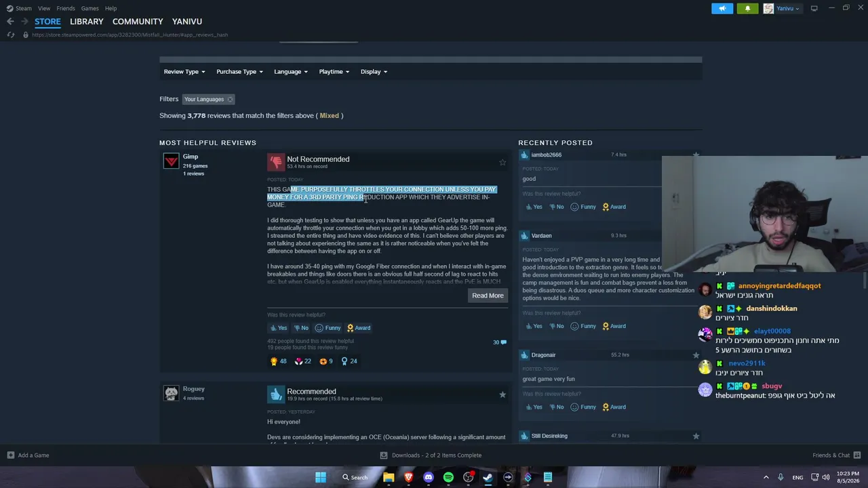Vote No on Gimp's review

300,328
